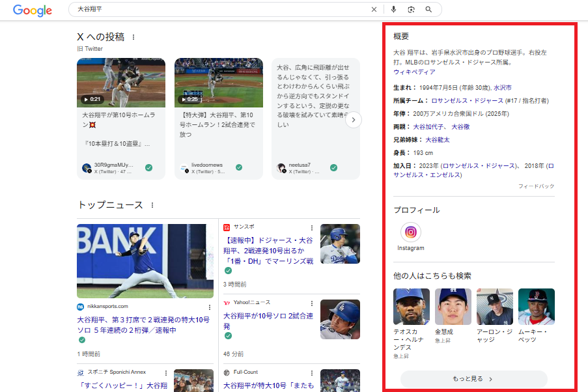
Task: Click the magnifier search icon
Action: point(428,9)
